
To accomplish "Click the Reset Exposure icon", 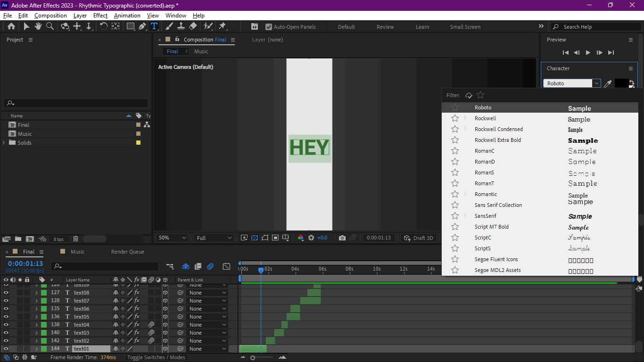I will pyautogui.click(x=311, y=238).
